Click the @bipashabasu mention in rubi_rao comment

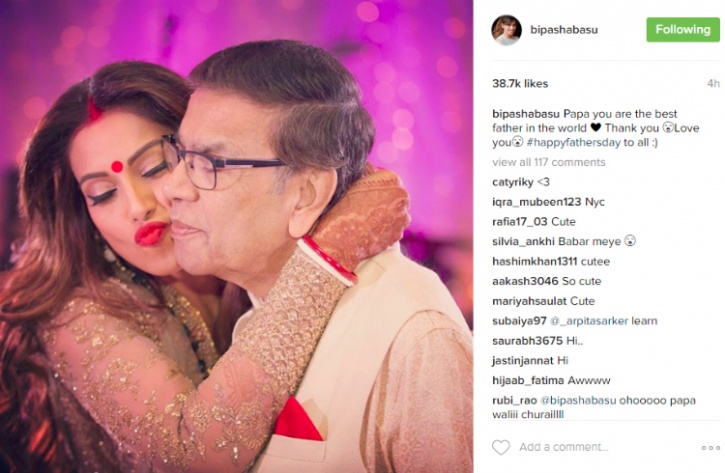tap(578, 400)
